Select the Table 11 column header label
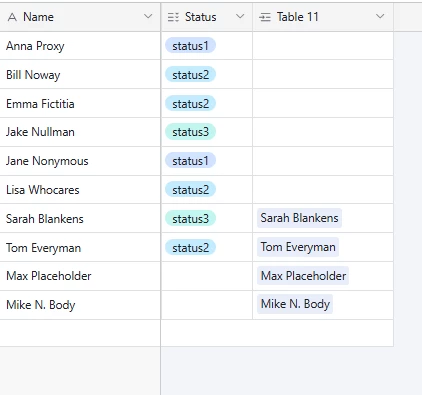 [x=298, y=17]
